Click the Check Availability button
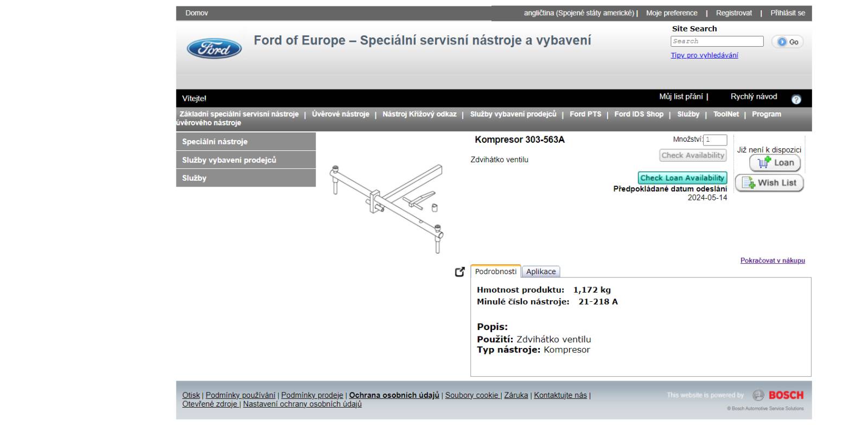Viewport: 868px width, 425px height. (693, 155)
